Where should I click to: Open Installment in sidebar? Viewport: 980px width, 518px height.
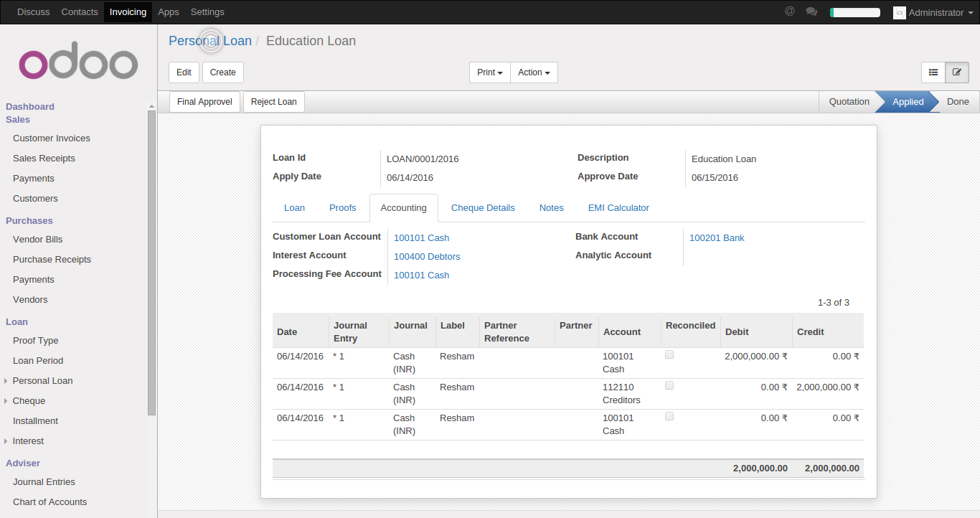35,421
